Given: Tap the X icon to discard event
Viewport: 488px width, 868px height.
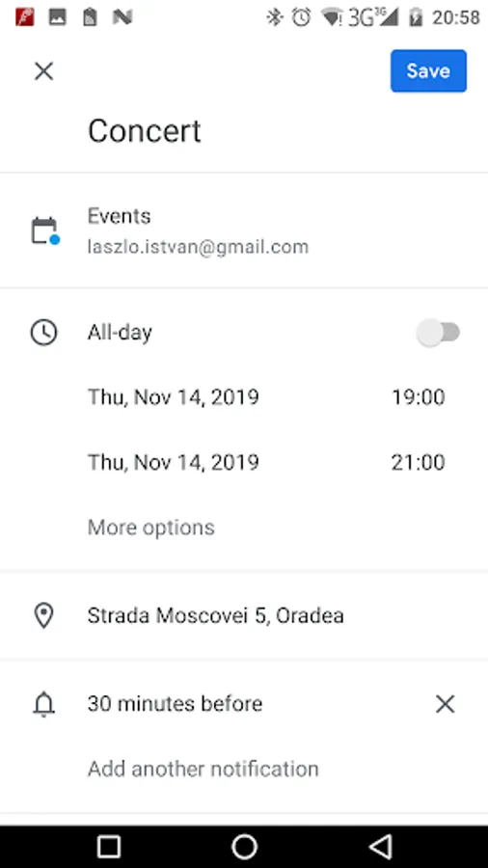Looking at the screenshot, I should coord(43,71).
